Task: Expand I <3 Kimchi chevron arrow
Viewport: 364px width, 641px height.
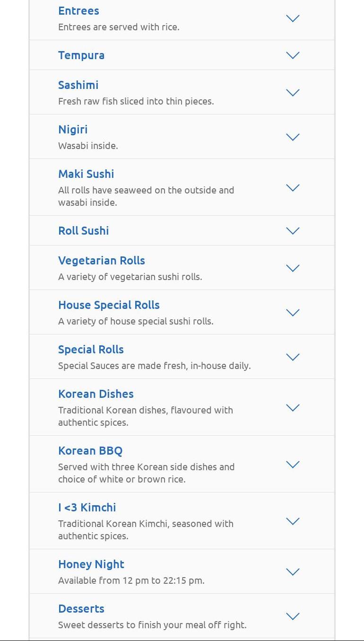Action: (293, 521)
